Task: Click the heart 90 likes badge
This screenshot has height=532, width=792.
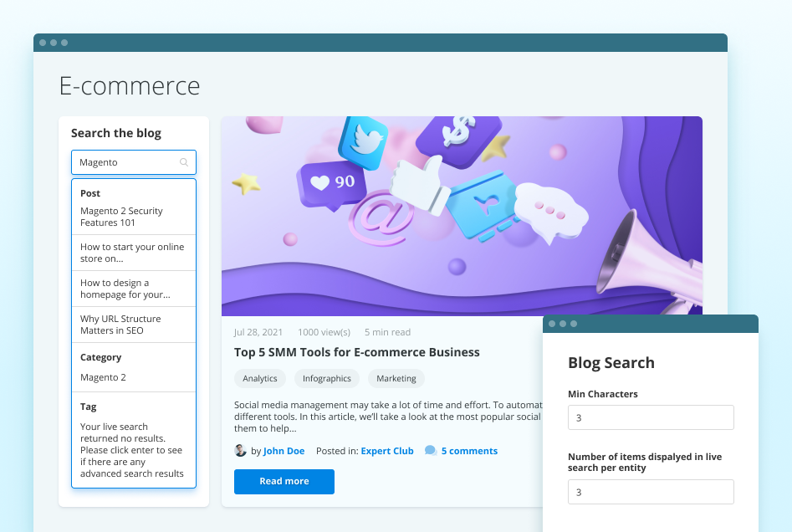Action: pos(332,182)
